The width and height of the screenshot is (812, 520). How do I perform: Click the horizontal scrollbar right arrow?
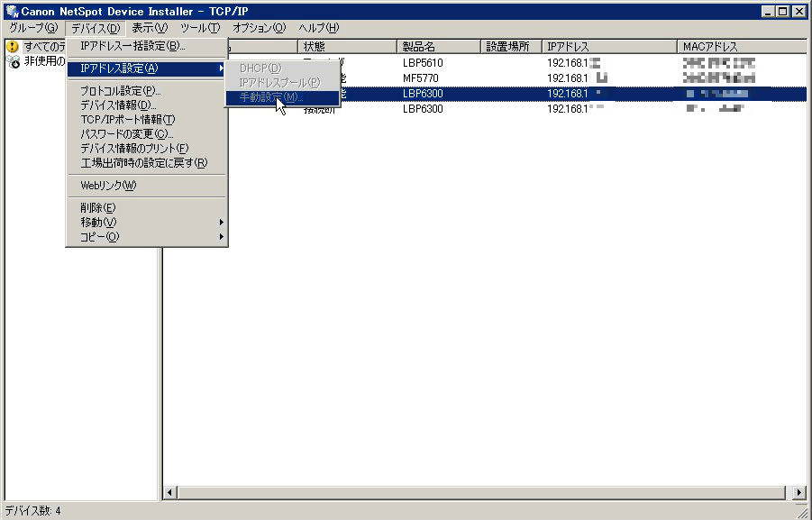800,493
